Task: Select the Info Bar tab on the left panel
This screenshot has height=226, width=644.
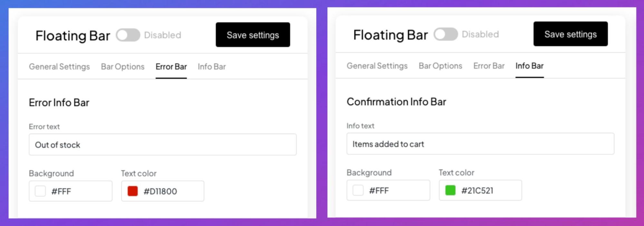Action: click(x=212, y=67)
